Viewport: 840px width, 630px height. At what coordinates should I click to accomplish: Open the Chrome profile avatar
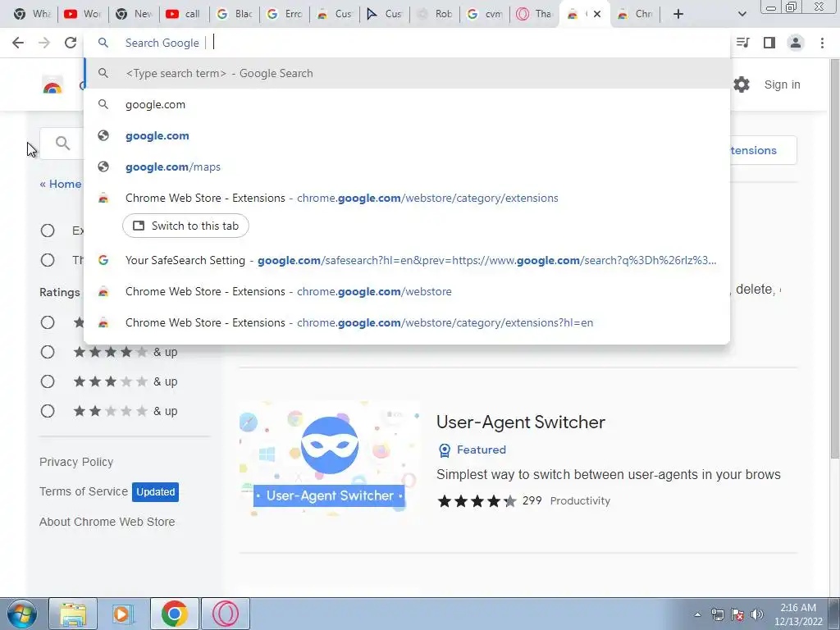(x=796, y=43)
